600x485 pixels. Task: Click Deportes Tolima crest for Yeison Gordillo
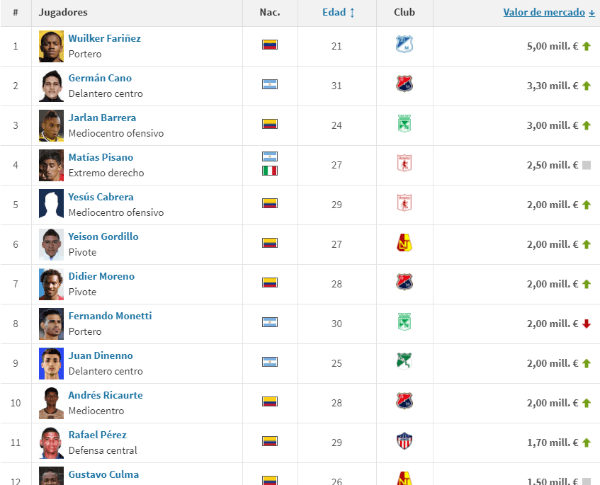pyautogui.click(x=404, y=244)
